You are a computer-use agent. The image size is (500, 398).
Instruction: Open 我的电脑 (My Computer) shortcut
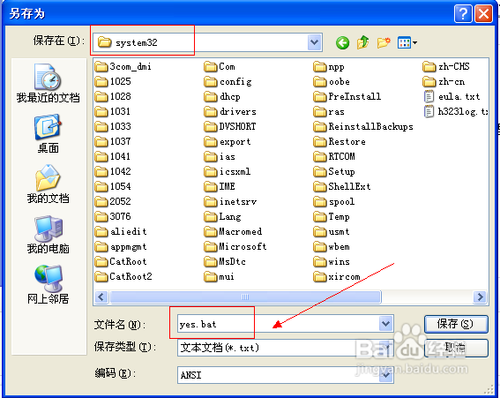tap(48, 235)
